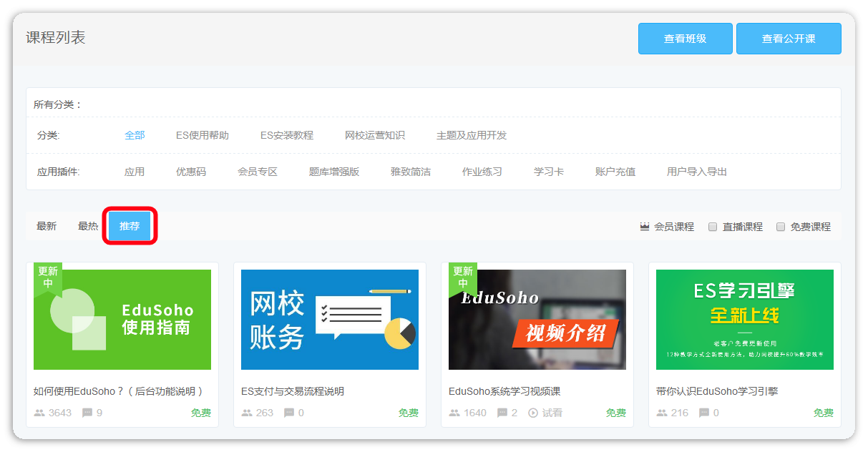Open the 网校账务 course thumbnail
The image size is (868, 452).
click(330, 320)
